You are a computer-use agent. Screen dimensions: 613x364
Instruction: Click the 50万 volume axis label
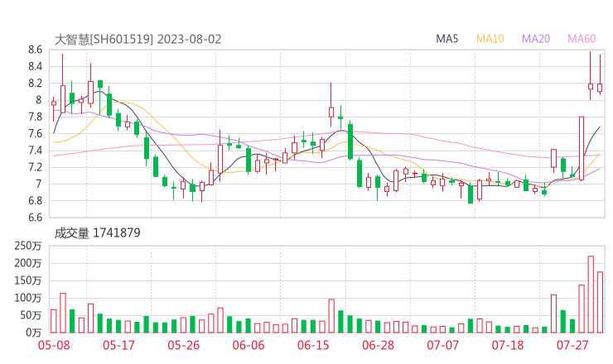click(31, 315)
